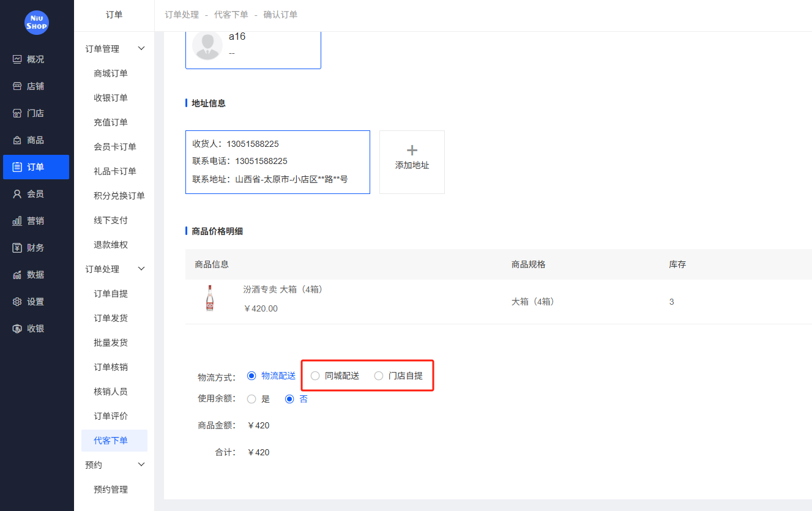The height and width of the screenshot is (511, 812).
Task: Collapse the 订单管理 menu group
Action: [x=114, y=48]
